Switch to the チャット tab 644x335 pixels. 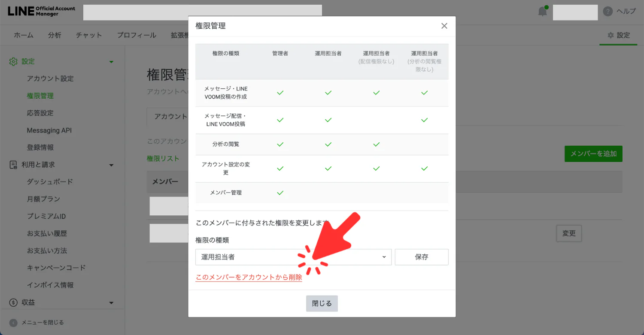pos(89,35)
